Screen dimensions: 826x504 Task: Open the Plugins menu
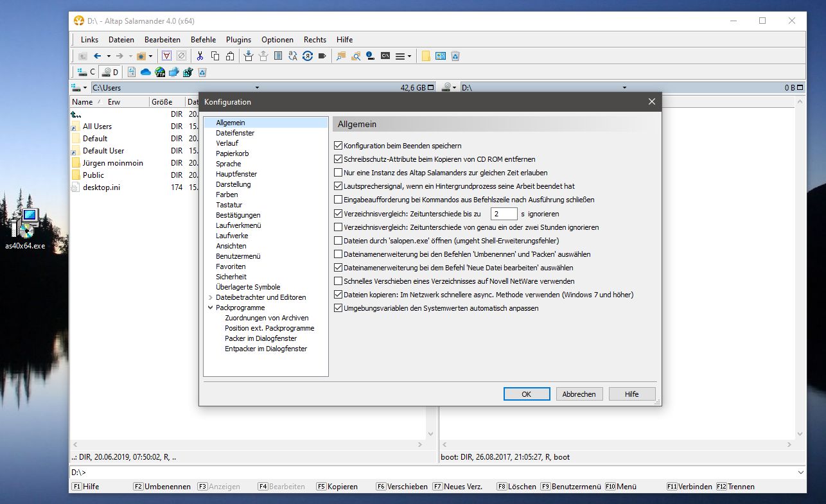[239, 40]
